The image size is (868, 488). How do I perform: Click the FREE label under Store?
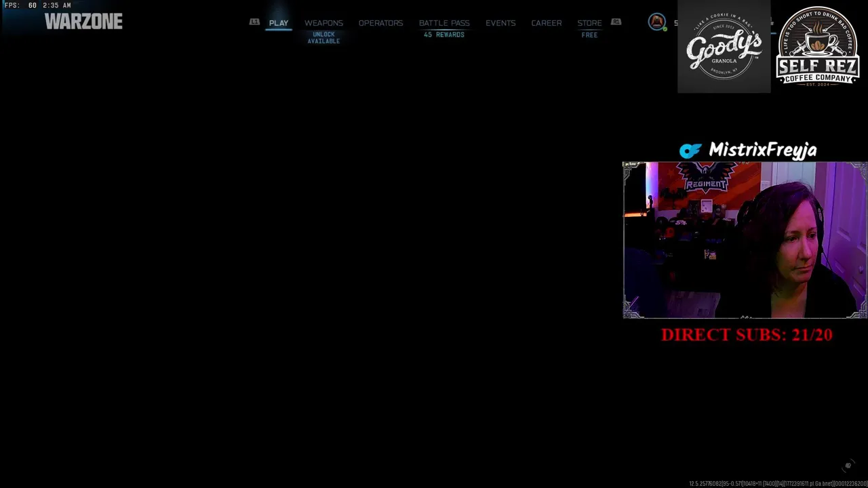(x=589, y=35)
